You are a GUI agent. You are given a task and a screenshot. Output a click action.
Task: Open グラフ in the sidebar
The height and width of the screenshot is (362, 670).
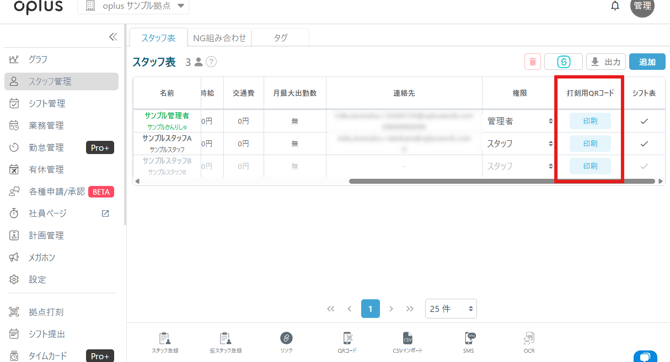(38, 59)
